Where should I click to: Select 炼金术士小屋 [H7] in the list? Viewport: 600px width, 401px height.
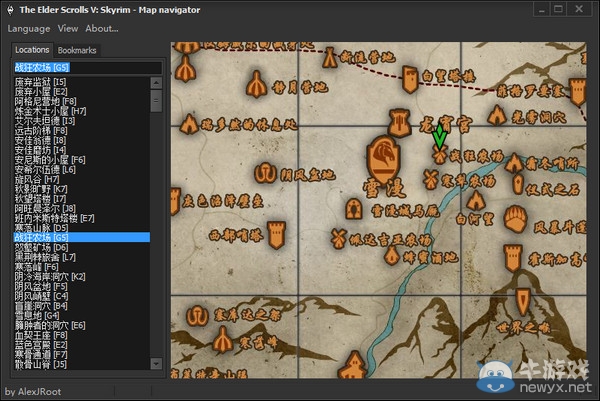click(82, 111)
